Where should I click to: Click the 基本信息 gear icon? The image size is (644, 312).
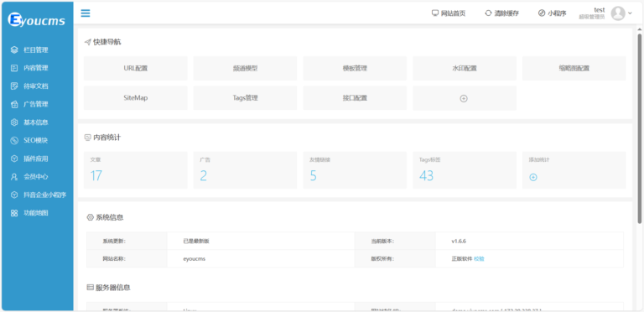pyautogui.click(x=14, y=122)
